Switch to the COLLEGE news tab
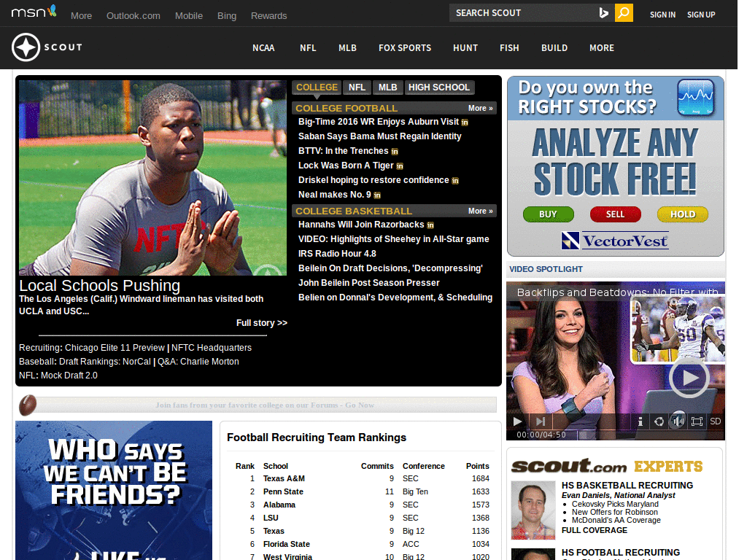Viewport: 747px width, 560px height. pyautogui.click(x=317, y=87)
